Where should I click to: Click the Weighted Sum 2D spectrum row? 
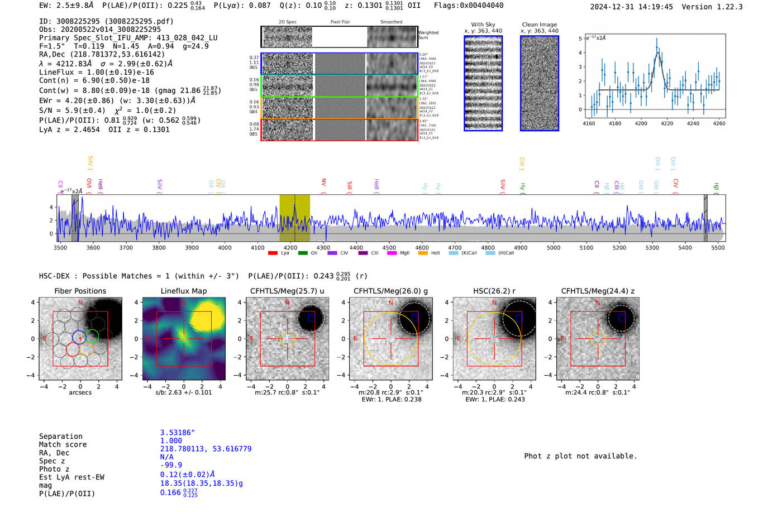[340, 37]
